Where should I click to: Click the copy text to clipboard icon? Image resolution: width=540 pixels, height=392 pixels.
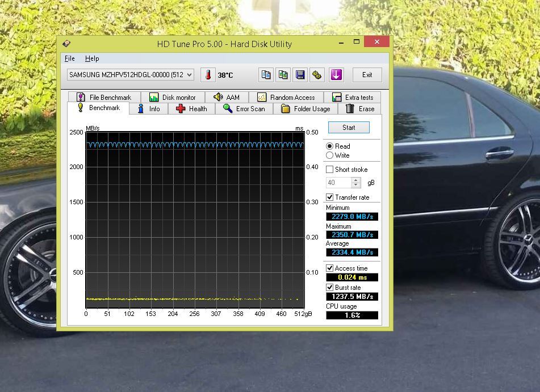click(x=266, y=75)
